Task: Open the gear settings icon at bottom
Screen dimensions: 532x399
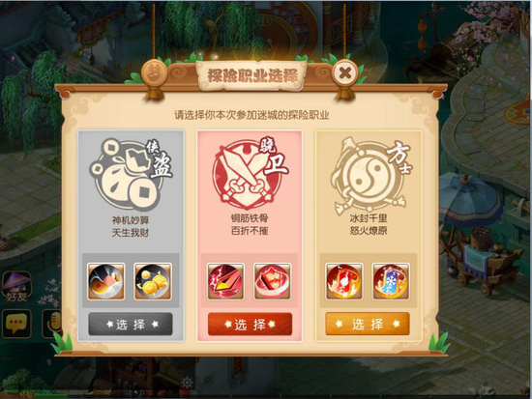Action: [x=187, y=383]
